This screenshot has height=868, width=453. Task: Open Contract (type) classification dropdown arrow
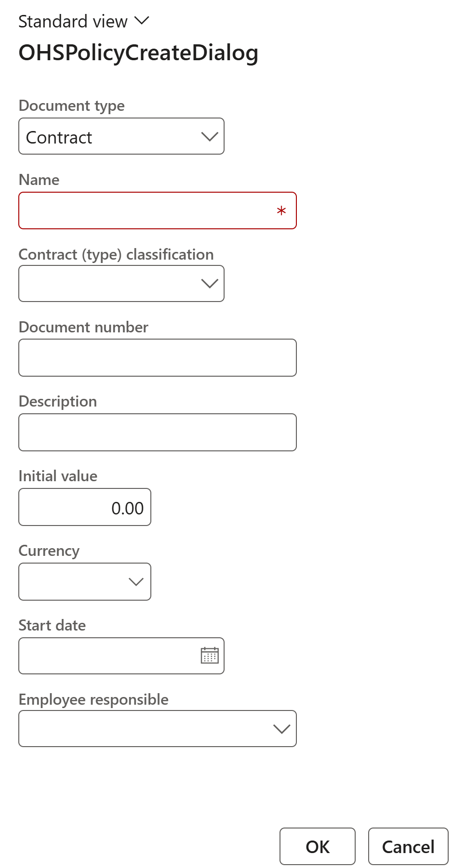[x=209, y=284]
